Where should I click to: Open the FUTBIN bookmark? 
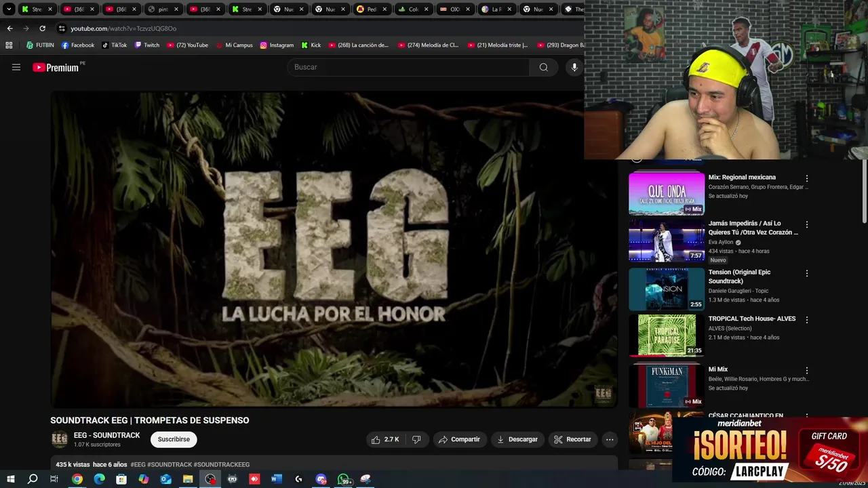tap(39, 45)
